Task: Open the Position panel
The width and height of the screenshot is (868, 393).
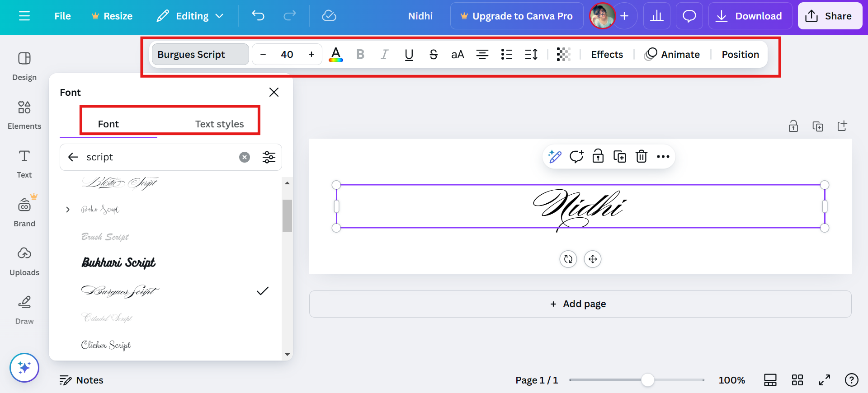Action: [x=741, y=55]
